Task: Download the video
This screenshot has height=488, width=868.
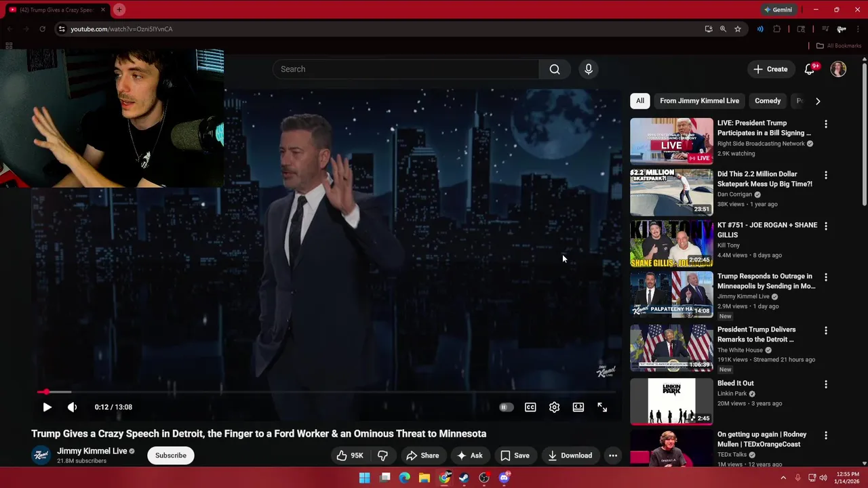Action: pos(570,455)
